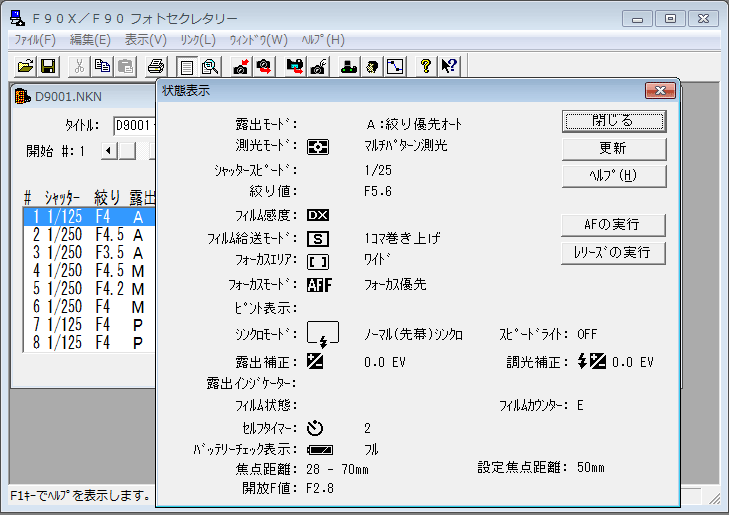
Task: Click camera status icon with green lights
Action: tap(349, 66)
